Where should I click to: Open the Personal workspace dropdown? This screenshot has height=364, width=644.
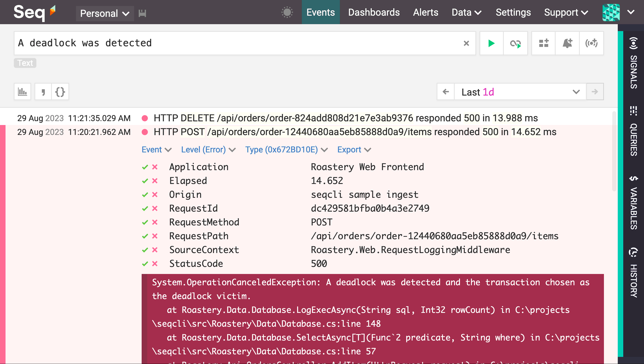(105, 13)
